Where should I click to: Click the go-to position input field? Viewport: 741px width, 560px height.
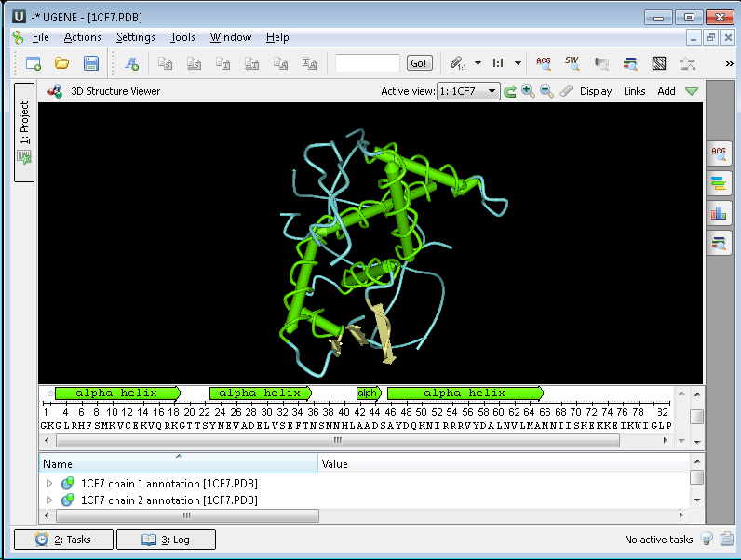[368, 63]
